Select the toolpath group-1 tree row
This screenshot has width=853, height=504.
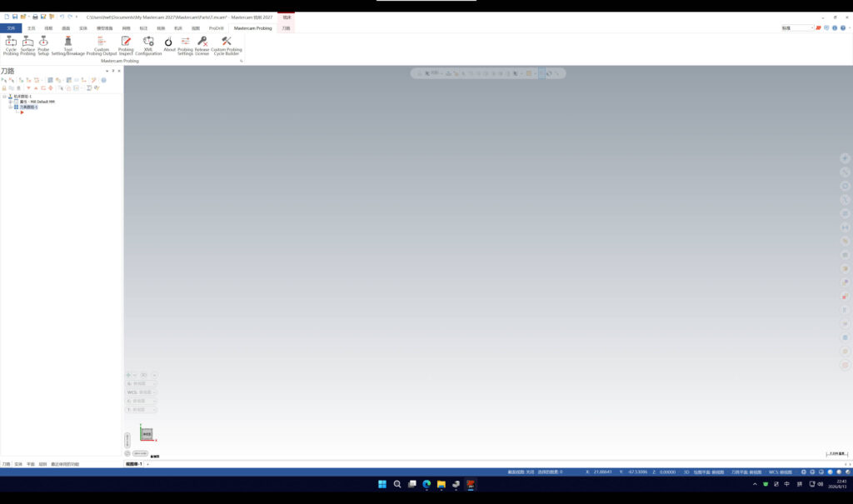[28, 107]
